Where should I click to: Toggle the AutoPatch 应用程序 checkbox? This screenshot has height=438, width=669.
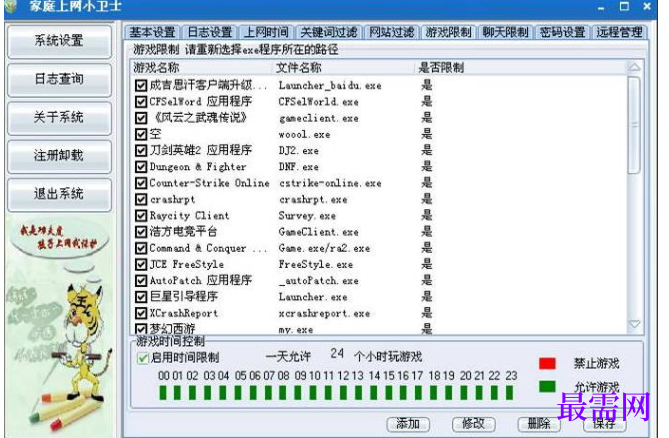point(141,281)
